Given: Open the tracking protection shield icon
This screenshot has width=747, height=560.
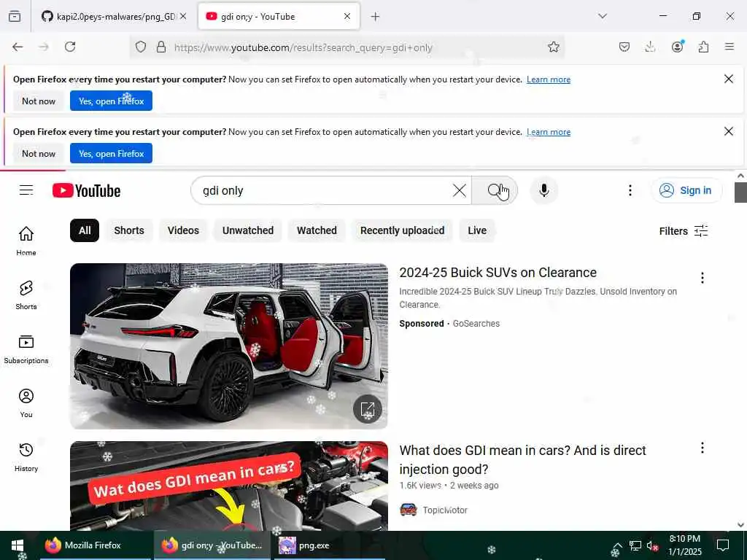Looking at the screenshot, I should tap(141, 47).
